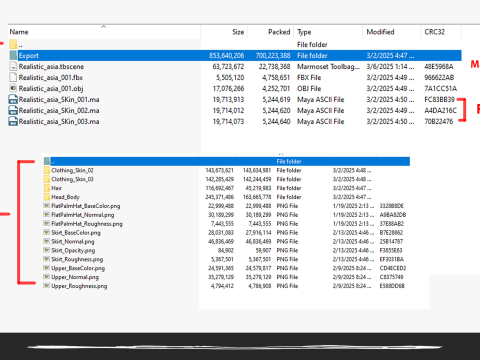Select the Realistic_asia_001.obj file name
480x360 pixels.
(x=51, y=89)
